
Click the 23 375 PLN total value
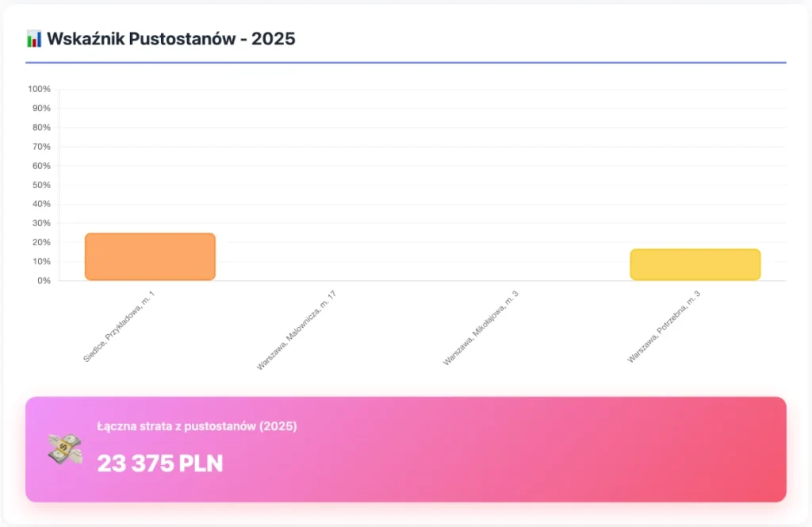[x=160, y=463]
